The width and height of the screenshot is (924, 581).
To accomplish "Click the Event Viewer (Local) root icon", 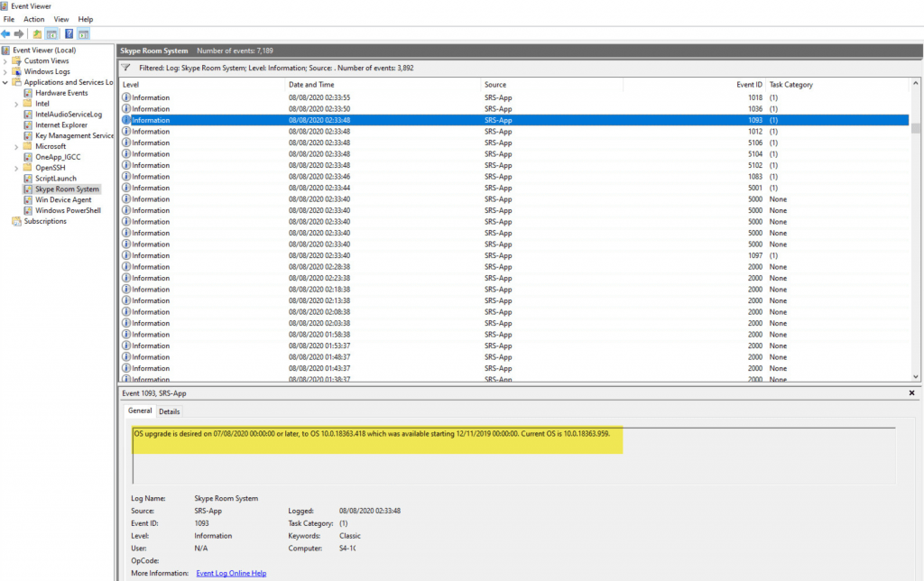I will tap(5, 51).
